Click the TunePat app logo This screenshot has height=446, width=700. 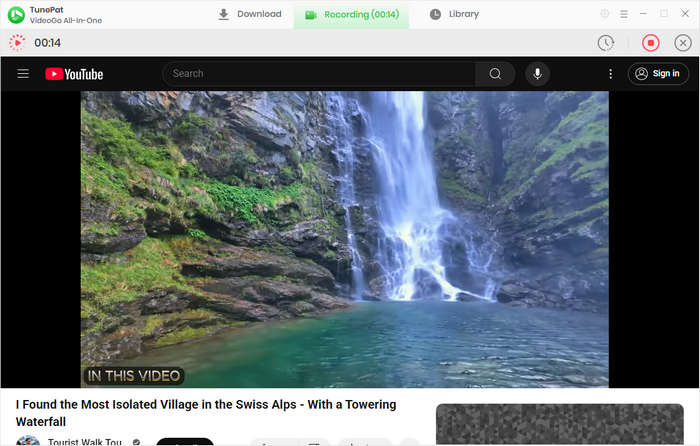(16, 14)
